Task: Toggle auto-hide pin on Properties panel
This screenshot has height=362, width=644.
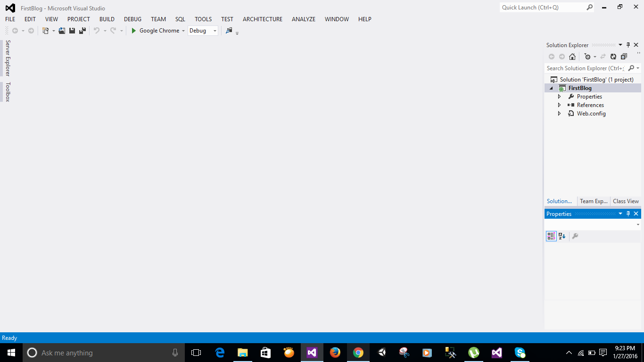Action: [628, 214]
